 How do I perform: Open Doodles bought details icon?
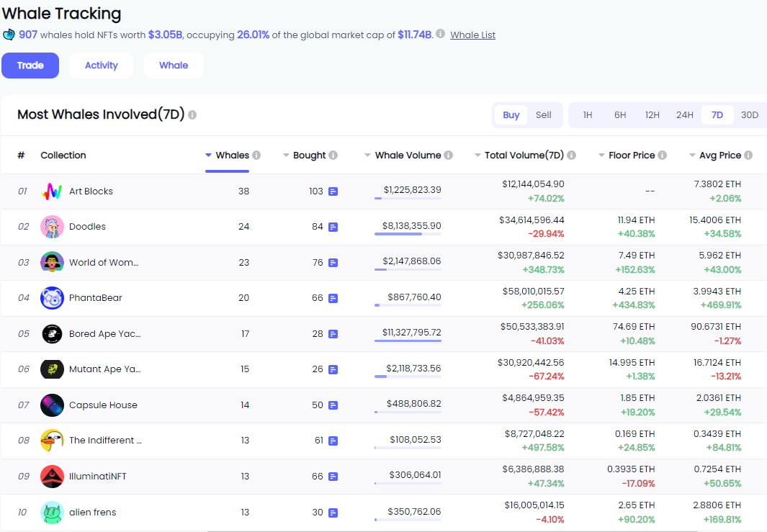[x=333, y=227]
